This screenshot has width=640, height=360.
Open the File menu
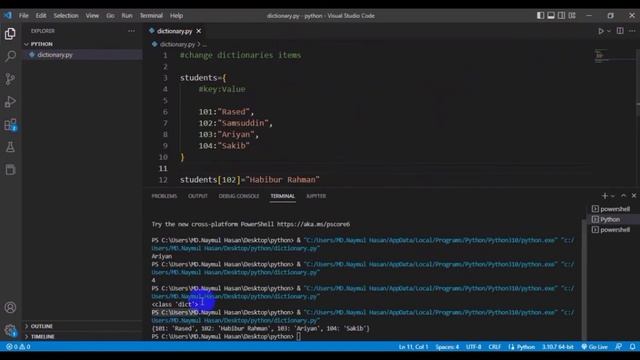coord(24,16)
